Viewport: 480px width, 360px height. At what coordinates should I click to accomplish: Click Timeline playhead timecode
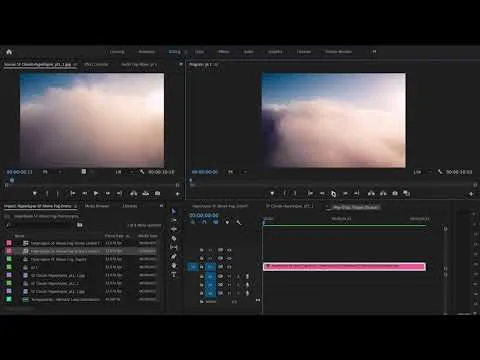coord(204,215)
